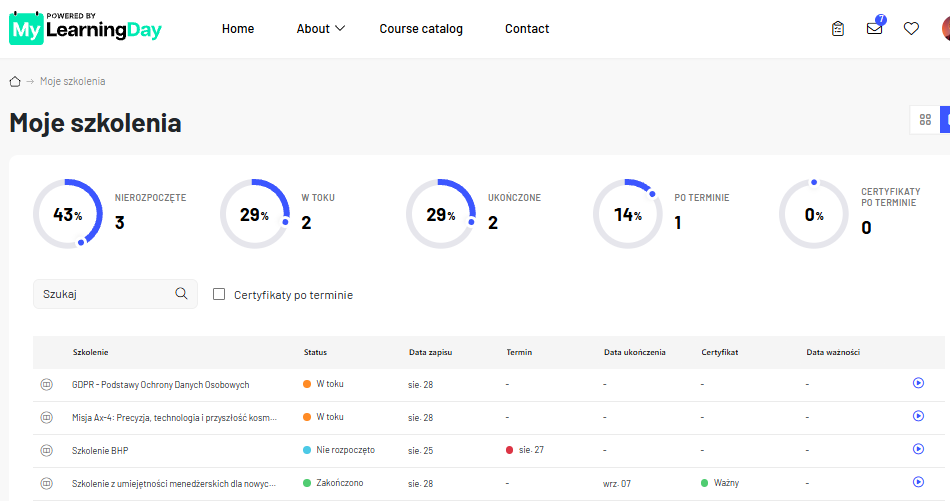Play the managerial skills training course

pos(918,482)
